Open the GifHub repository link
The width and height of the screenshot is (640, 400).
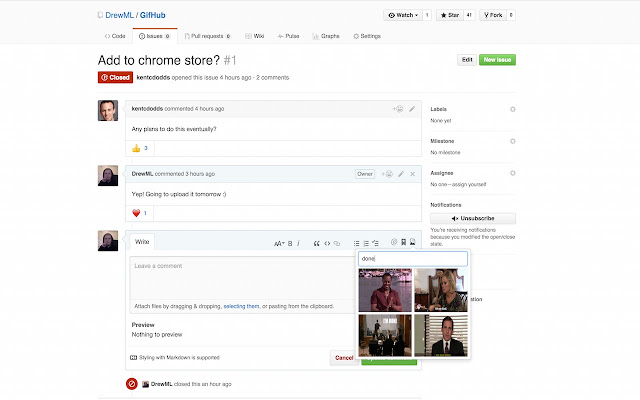click(153, 15)
